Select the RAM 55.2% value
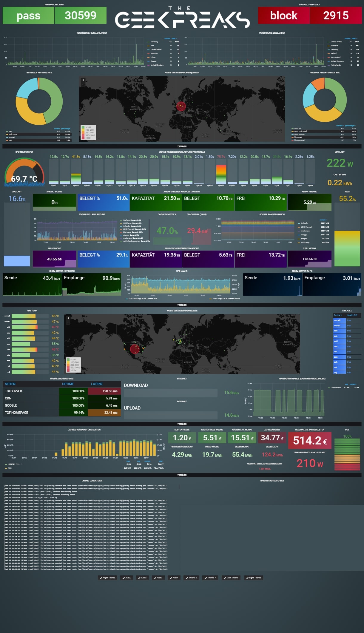 (347, 199)
